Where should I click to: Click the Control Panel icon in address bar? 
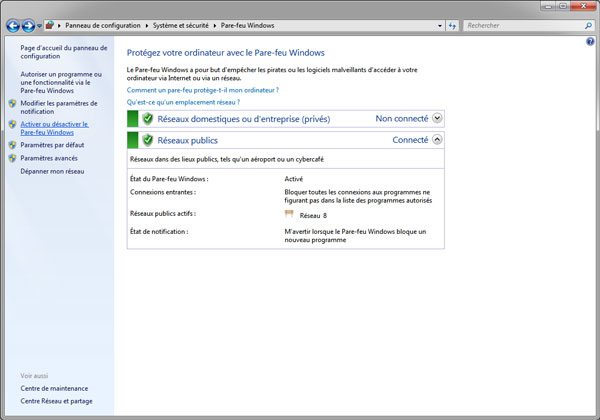[49, 25]
